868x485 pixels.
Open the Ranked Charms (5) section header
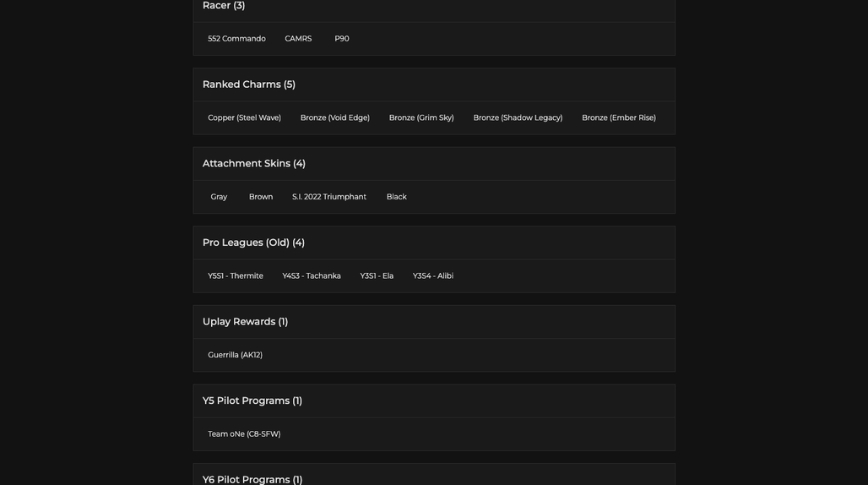(434, 84)
